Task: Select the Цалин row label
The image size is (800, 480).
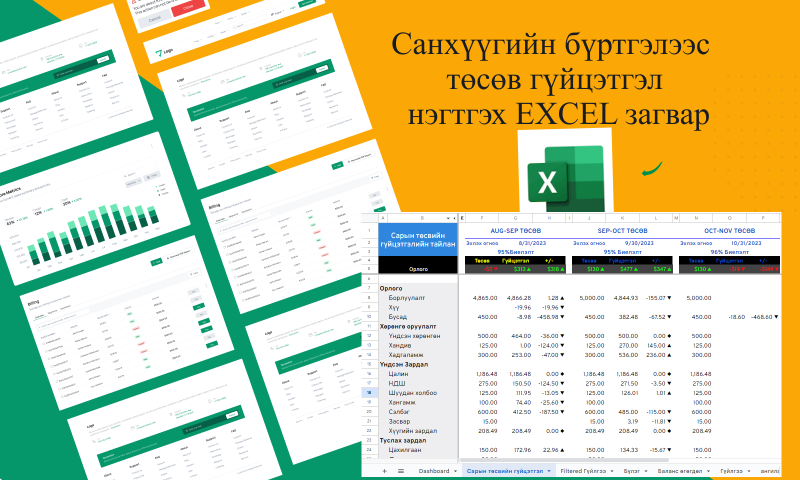Action: coord(398,374)
